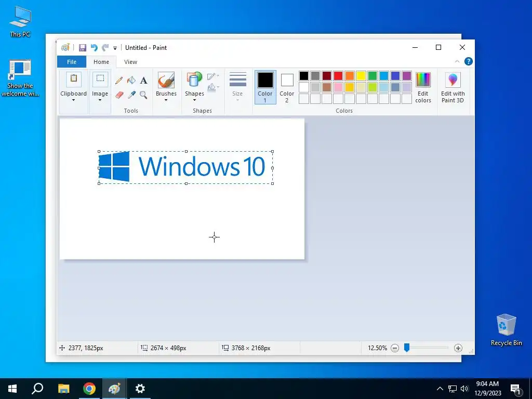Open Chrome from the taskbar
Screen dimensions: 532x399
(x=89, y=389)
